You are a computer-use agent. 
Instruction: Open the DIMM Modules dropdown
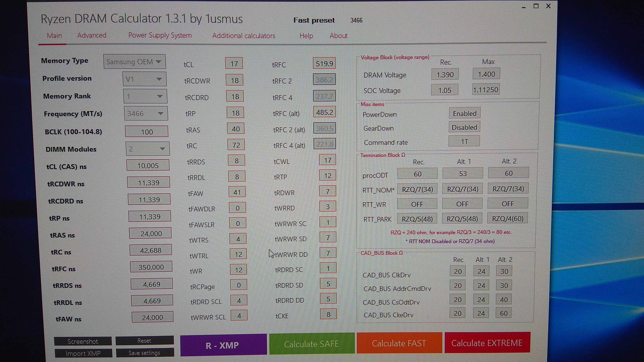pos(148,149)
